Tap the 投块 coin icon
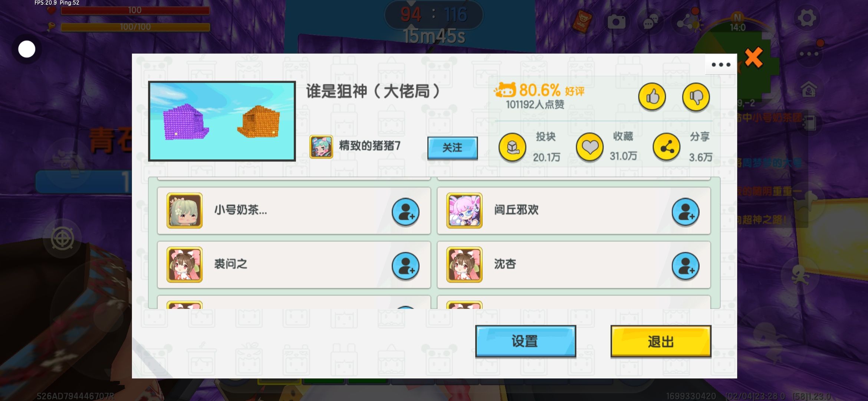 click(x=512, y=147)
